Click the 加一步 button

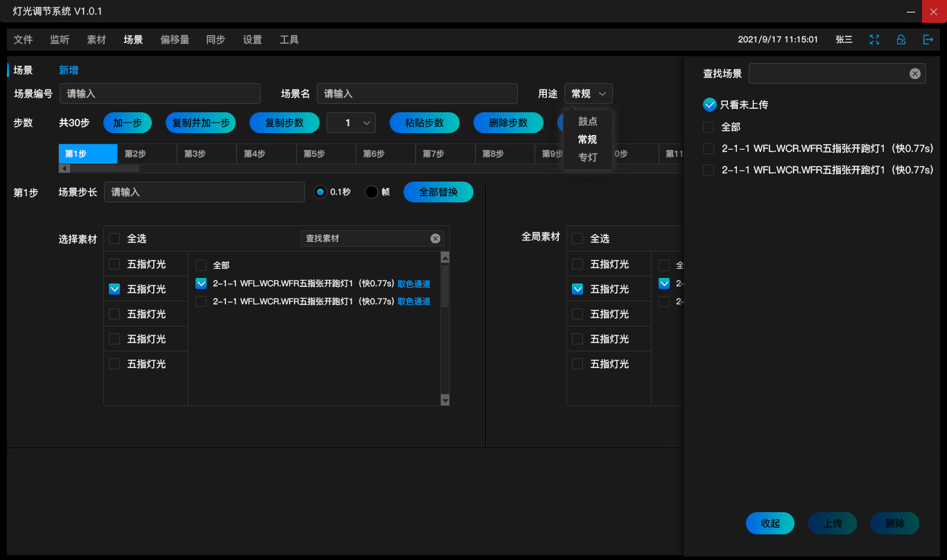(128, 123)
